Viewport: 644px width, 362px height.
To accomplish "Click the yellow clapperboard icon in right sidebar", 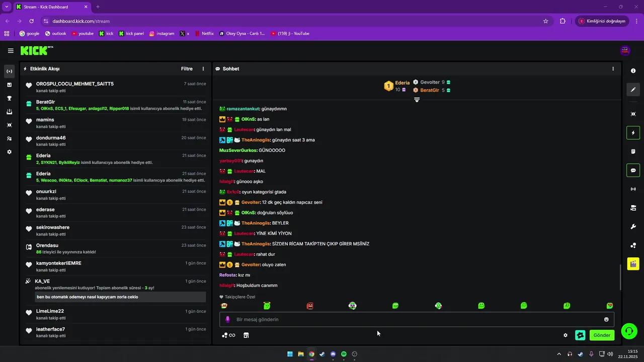I will (x=633, y=263).
